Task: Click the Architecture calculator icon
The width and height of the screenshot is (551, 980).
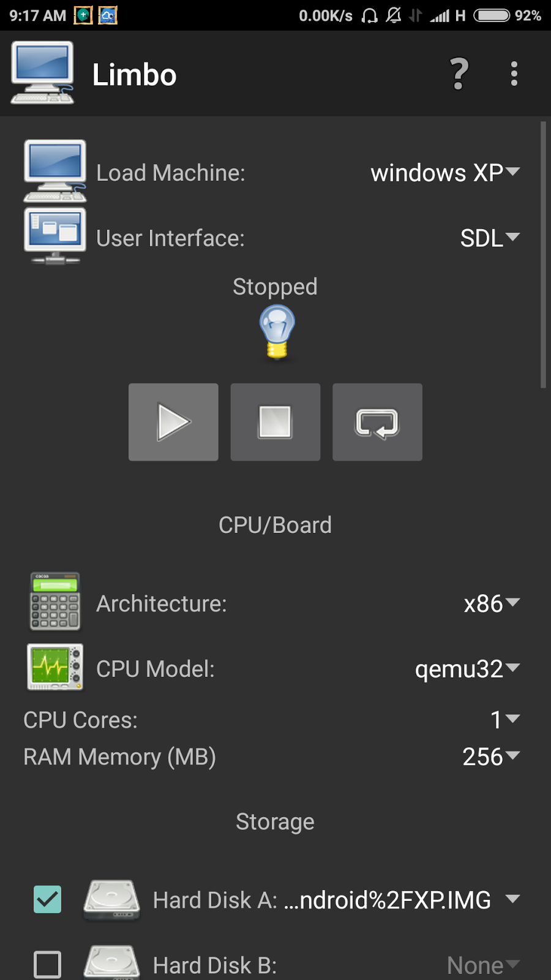Action: pos(54,602)
